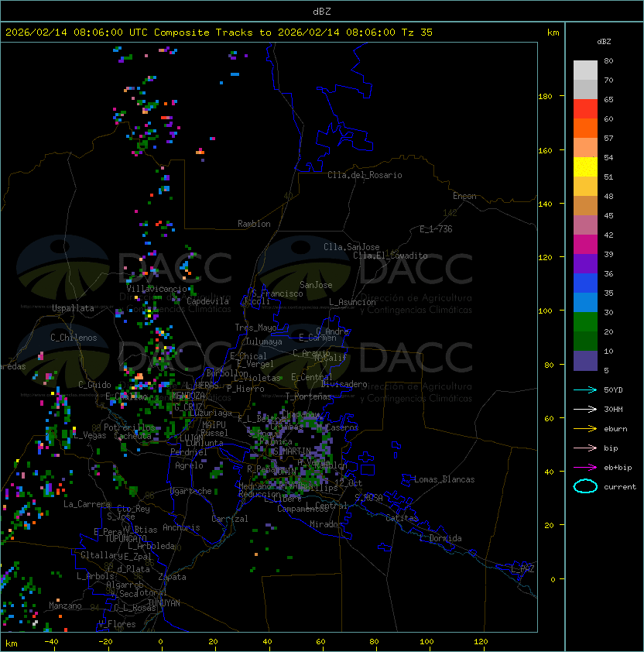This screenshot has width=644, height=652.
Task: Click the 'Ramblon' map label
Action: pos(254,224)
